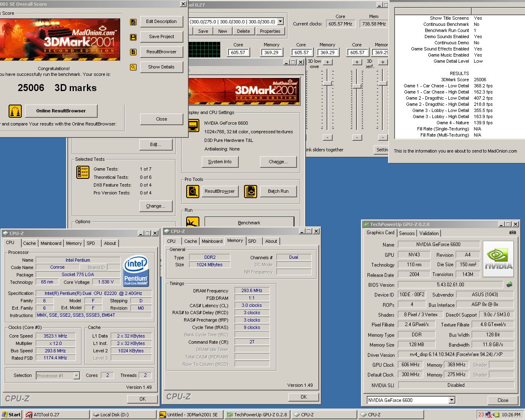Open the SPD tab in the right CPU-Z window
This screenshot has width=525, height=420.
pos(252,241)
